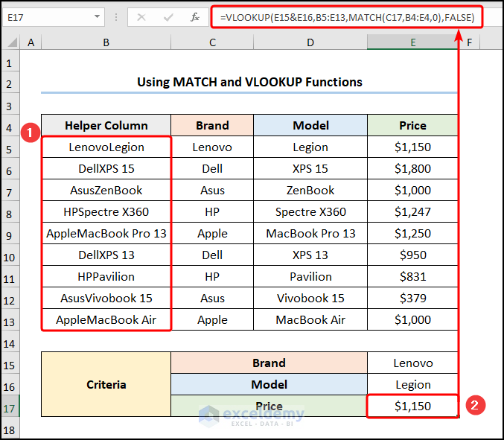The width and height of the screenshot is (504, 440).
Task: Select column B header
Action: [x=106, y=42]
